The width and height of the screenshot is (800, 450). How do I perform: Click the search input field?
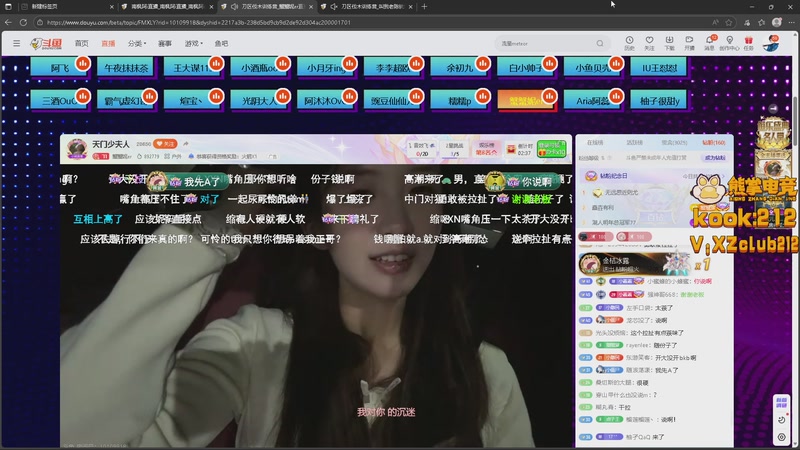[x=546, y=43]
